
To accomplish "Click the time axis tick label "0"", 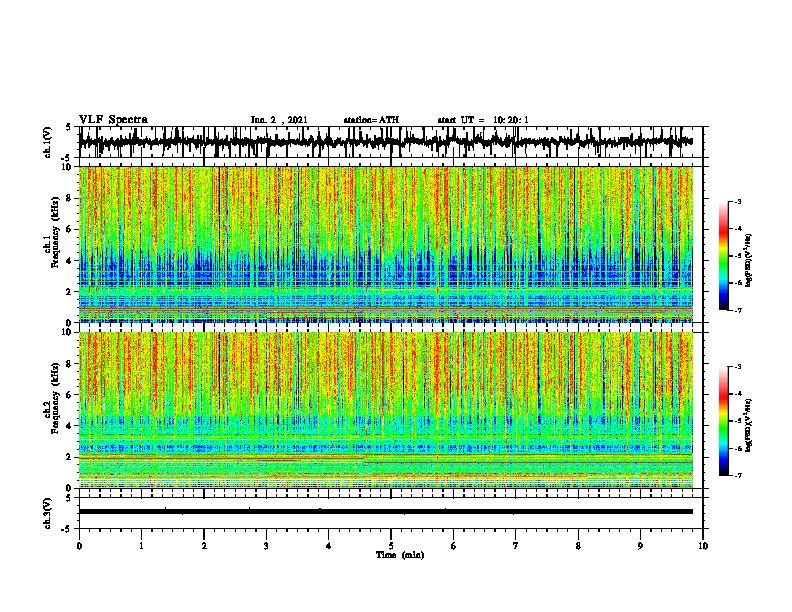I will click(79, 546).
